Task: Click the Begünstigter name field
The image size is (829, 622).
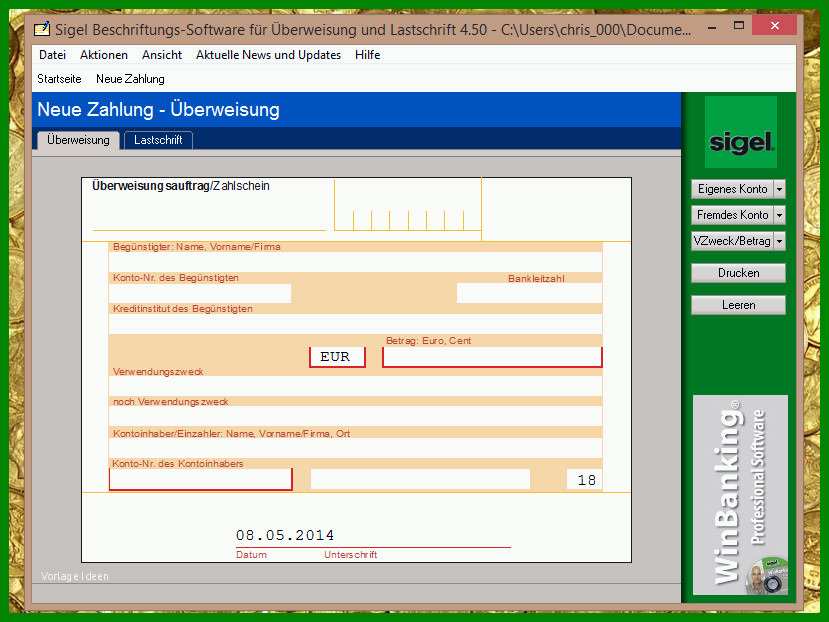Action: click(355, 262)
